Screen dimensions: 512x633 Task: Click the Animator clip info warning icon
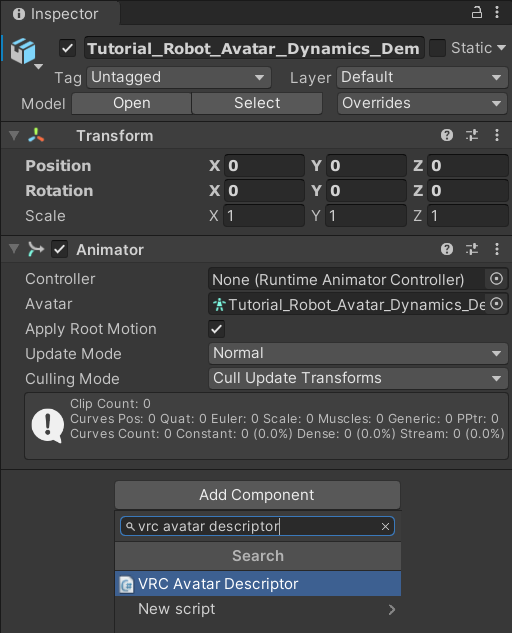(x=48, y=426)
